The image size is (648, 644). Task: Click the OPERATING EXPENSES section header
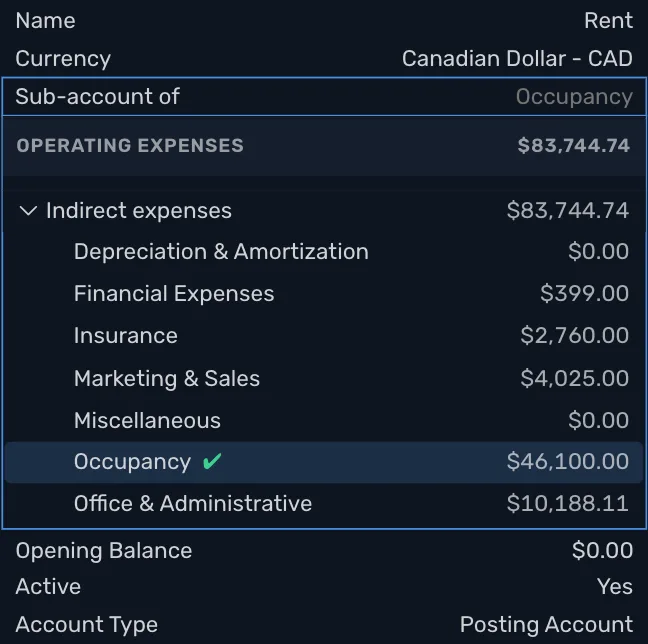coord(324,145)
